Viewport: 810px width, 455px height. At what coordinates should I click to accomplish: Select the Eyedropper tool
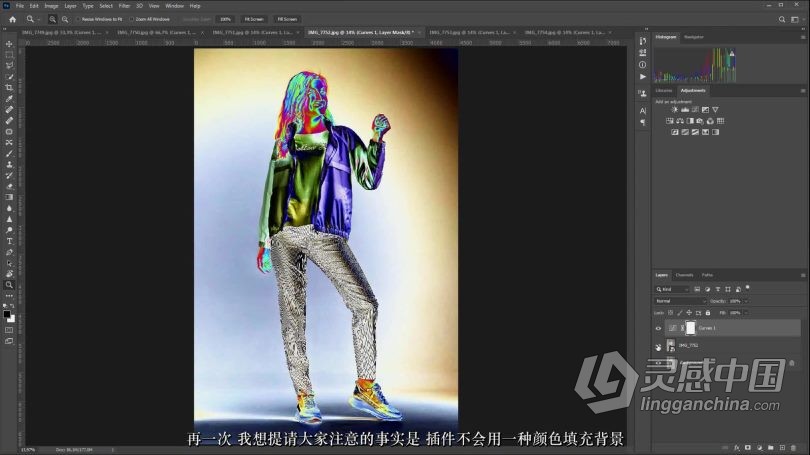pyautogui.click(x=9, y=99)
